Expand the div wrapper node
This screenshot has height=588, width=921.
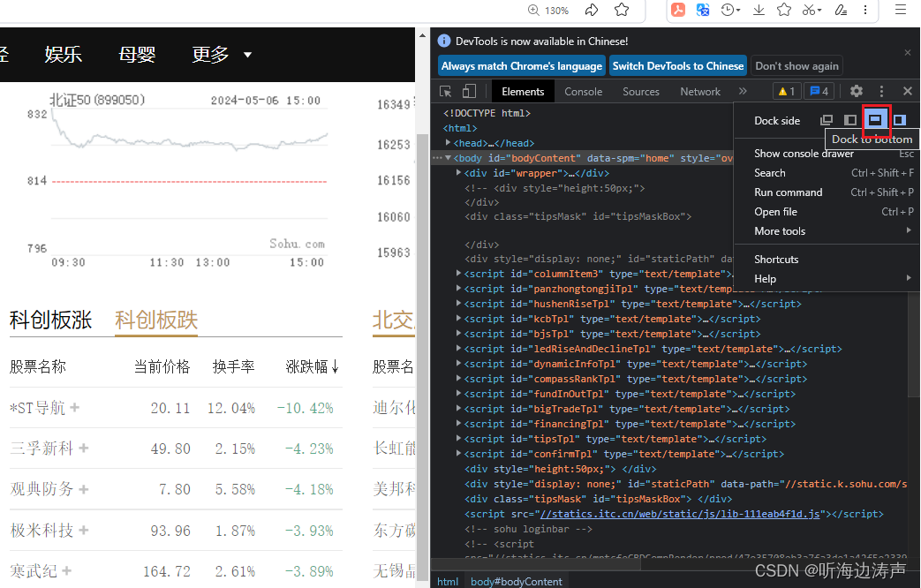(x=459, y=173)
